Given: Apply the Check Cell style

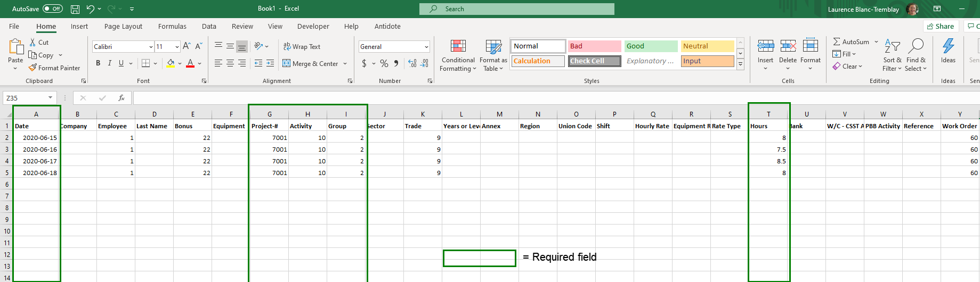Looking at the screenshot, I should (x=594, y=61).
